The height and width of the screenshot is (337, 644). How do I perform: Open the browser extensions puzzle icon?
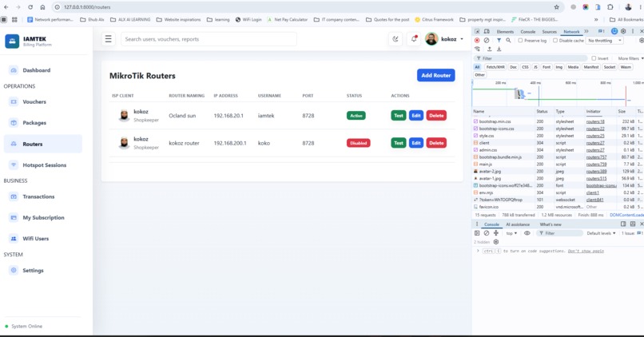pos(610,7)
